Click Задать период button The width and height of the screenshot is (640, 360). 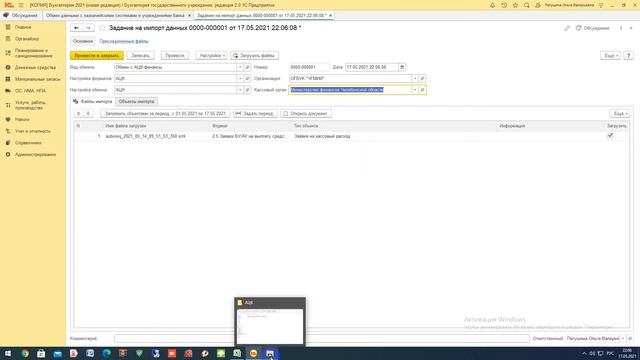[255, 113]
